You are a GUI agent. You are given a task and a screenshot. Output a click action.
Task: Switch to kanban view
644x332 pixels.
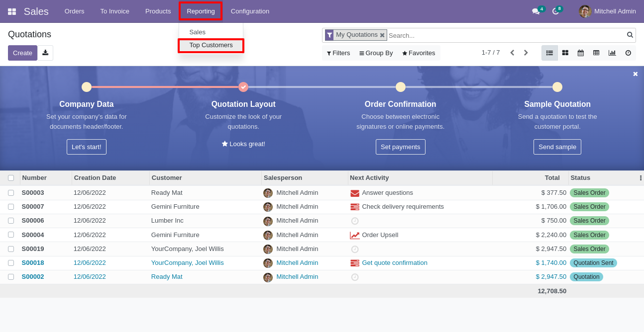pyautogui.click(x=565, y=53)
